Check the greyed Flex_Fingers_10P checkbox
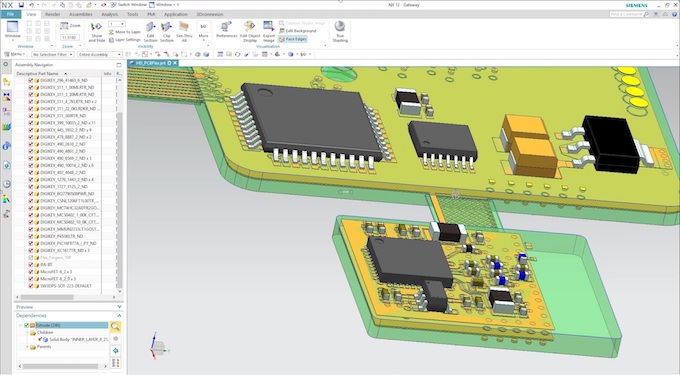 (x=31, y=258)
